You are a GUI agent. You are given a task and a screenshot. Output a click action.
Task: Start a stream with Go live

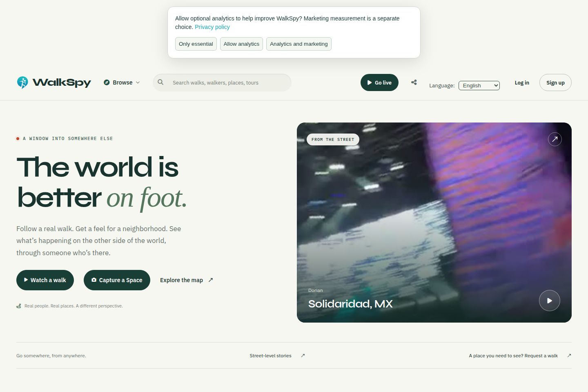point(379,82)
